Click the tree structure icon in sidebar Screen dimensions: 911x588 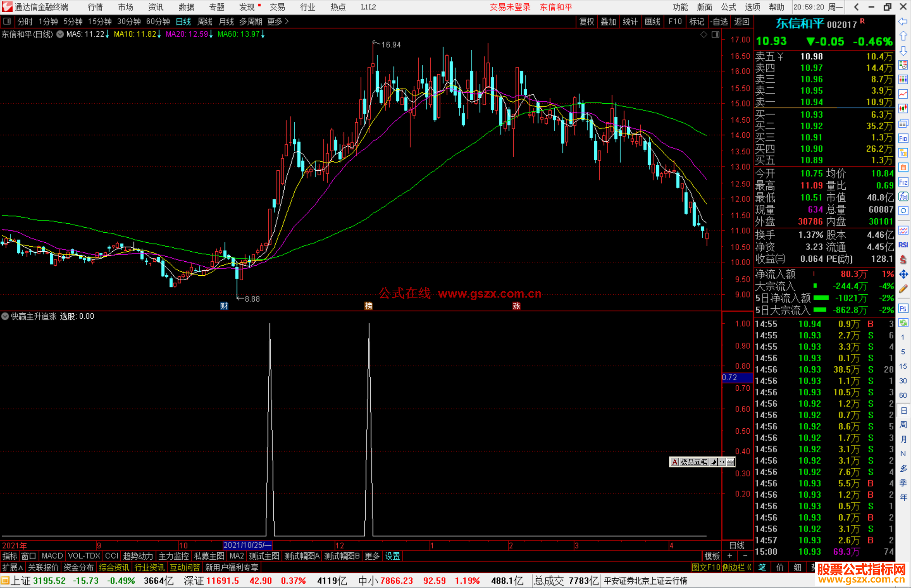tap(903, 153)
